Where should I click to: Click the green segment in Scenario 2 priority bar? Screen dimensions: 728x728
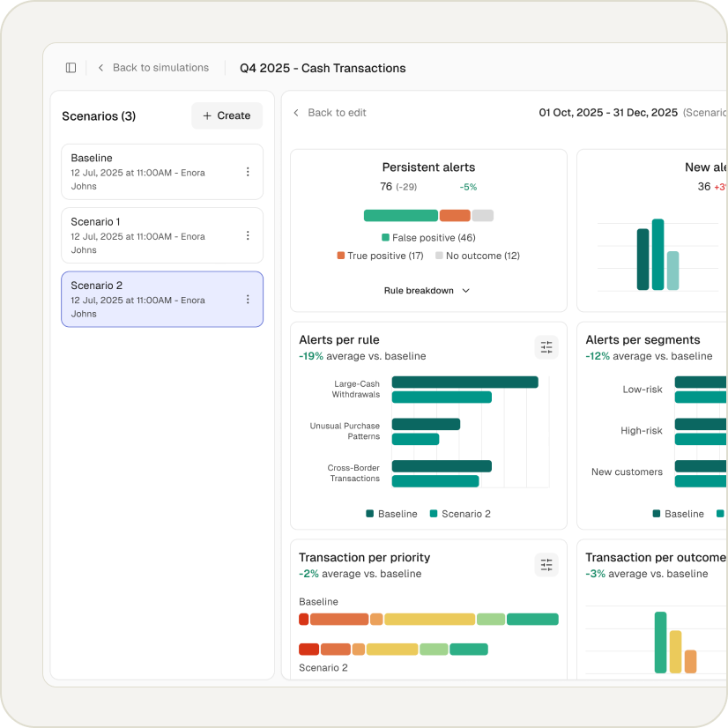469,649
